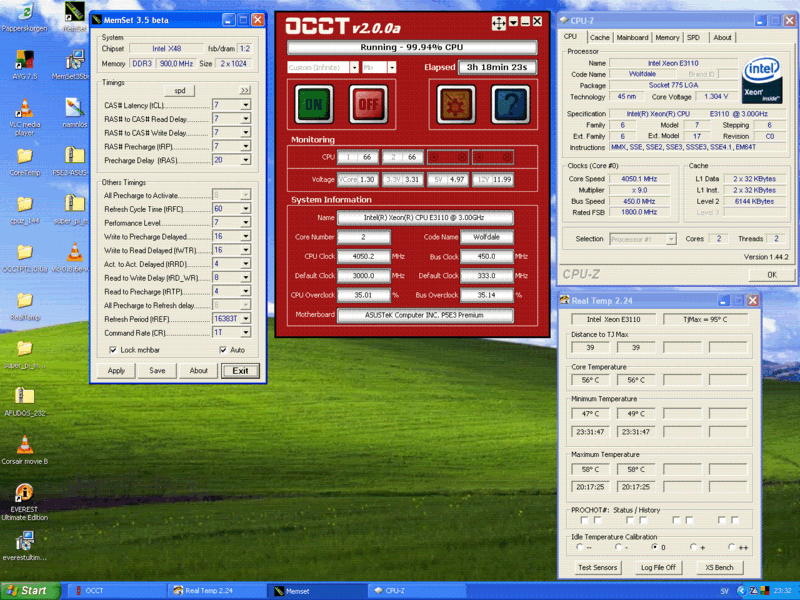Click the XS Bench button
The height and width of the screenshot is (600, 800).
click(719, 567)
